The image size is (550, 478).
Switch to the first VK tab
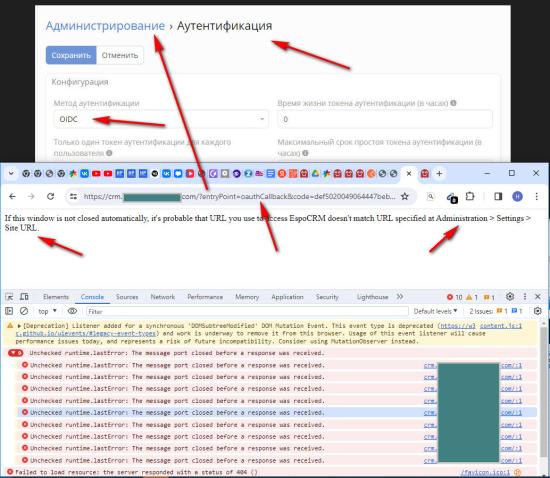click(85, 173)
